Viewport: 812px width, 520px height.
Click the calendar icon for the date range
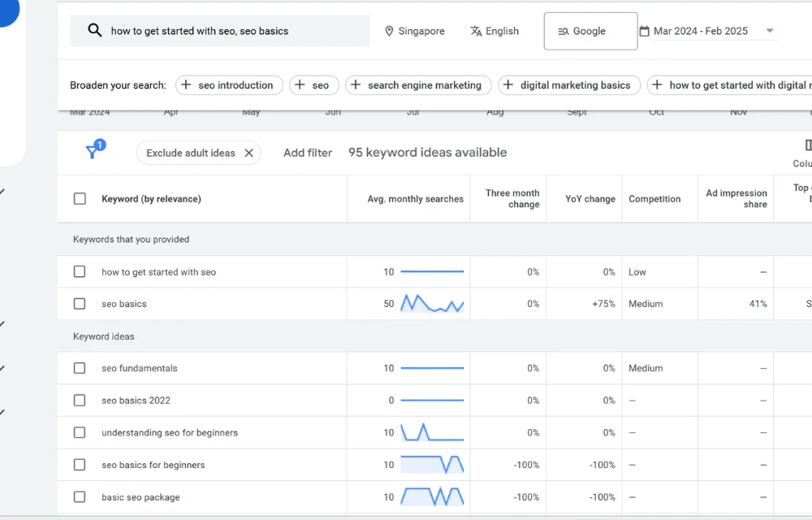[644, 30]
